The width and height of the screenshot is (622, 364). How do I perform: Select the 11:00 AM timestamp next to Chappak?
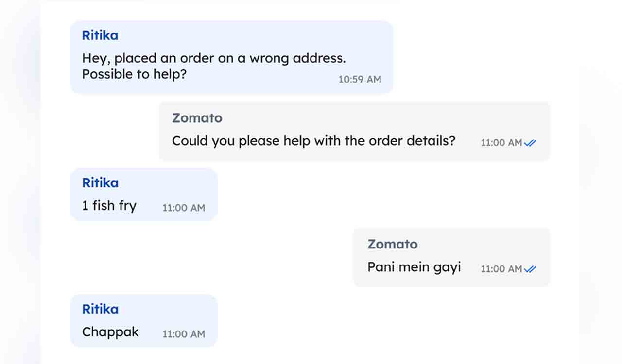coord(184,334)
